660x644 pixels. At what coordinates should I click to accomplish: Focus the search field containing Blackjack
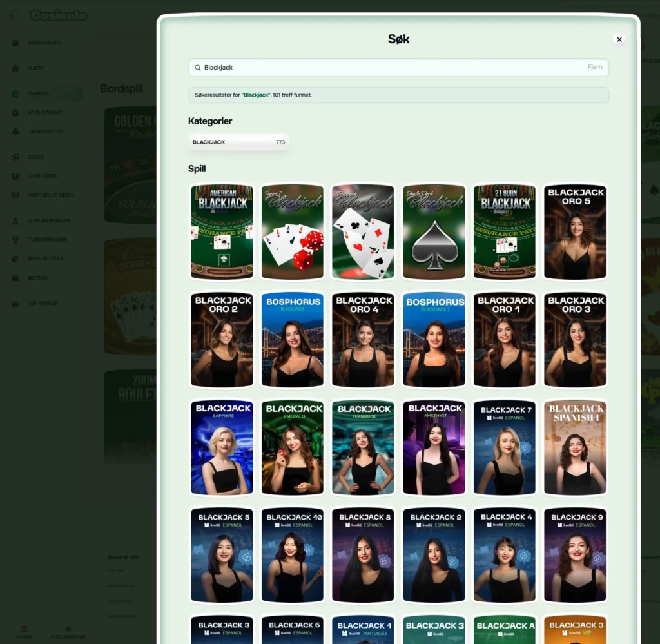398,67
